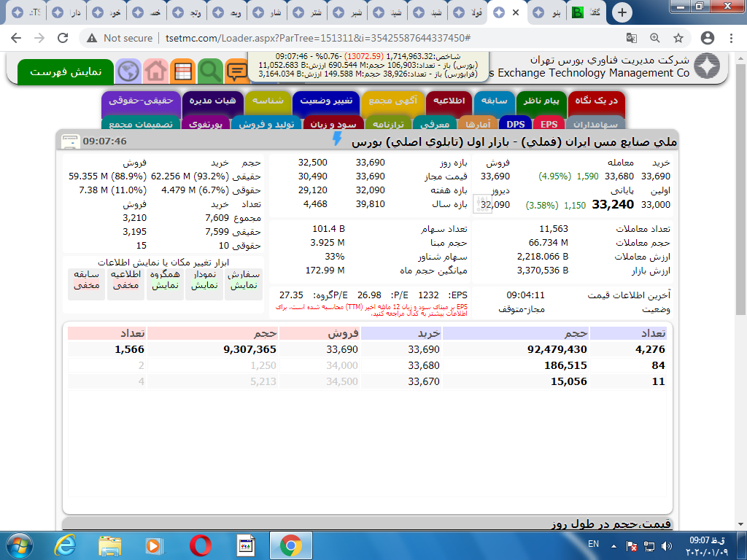Select the red اطلاعیه tab
Screen dimensions: 747x560
point(449,104)
